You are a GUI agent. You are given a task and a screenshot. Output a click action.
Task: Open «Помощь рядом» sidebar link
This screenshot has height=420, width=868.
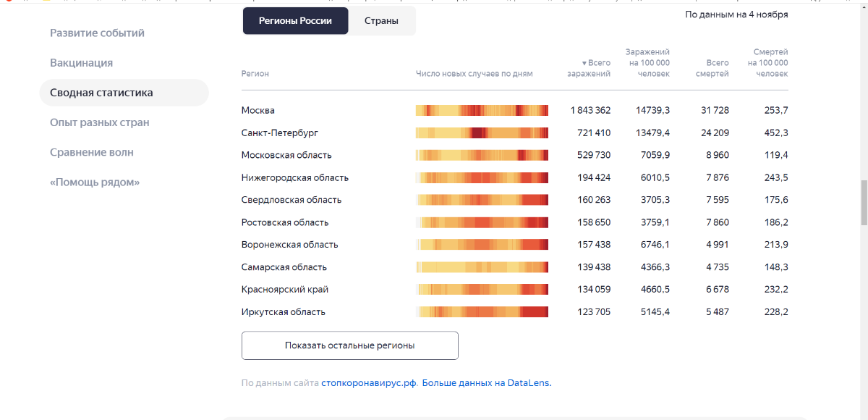pyautogui.click(x=95, y=182)
